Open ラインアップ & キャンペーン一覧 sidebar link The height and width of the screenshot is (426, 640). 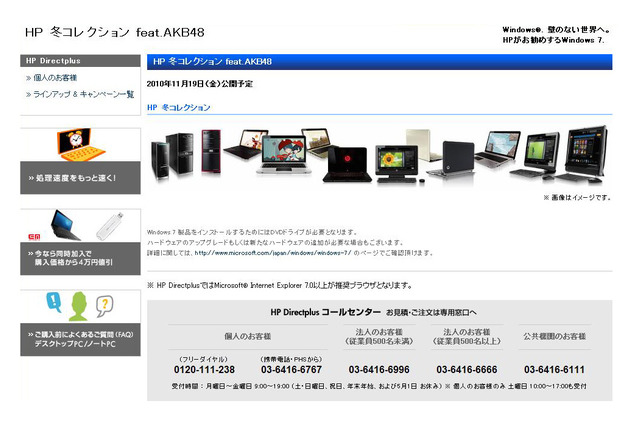(83, 95)
